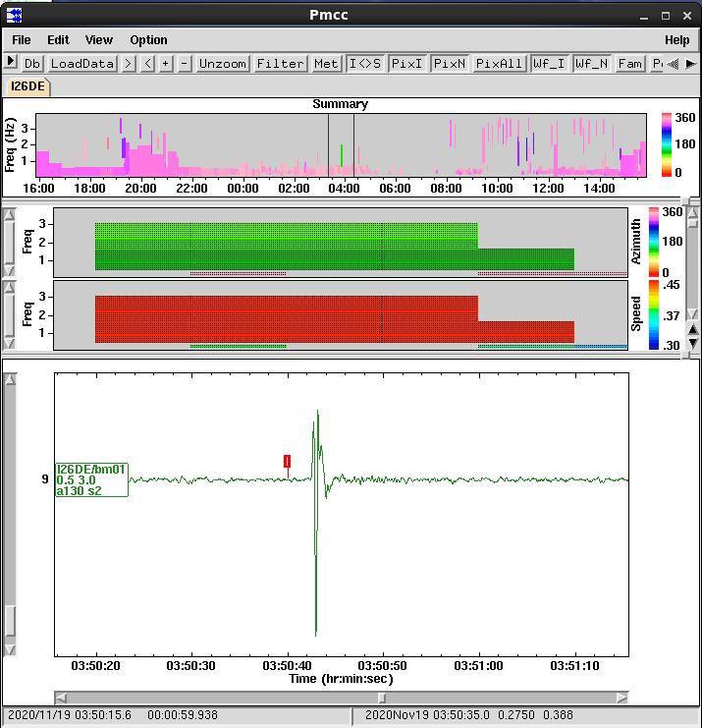Click status text '2020Nov19 03:50:35.0'
702x728 pixels.
click(x=427, y=715)
